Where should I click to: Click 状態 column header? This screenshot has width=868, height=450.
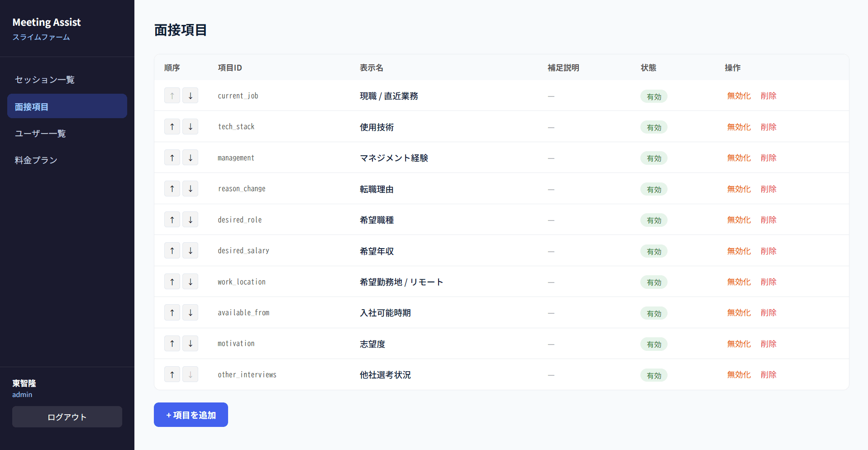tap(649, 68)
